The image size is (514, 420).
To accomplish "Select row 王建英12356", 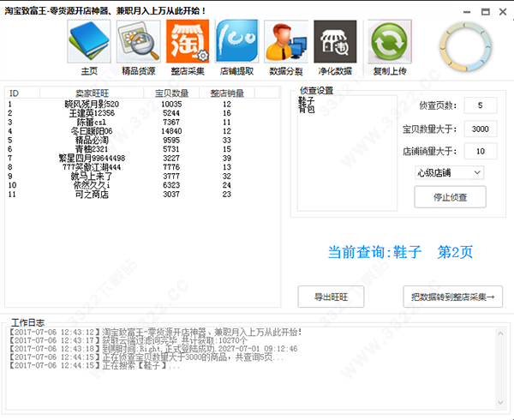I will pos(142,113).
